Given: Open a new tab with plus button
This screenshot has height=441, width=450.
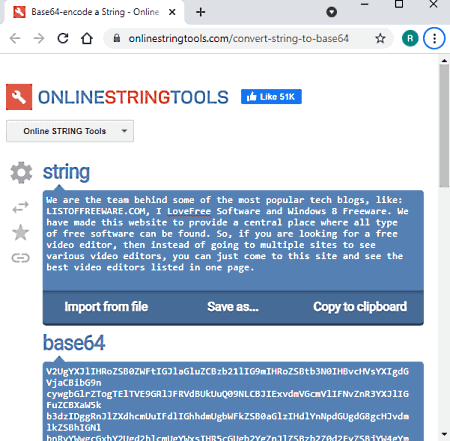Looking at the screenshot, I should pyautogui.click(x=200, y=12).
